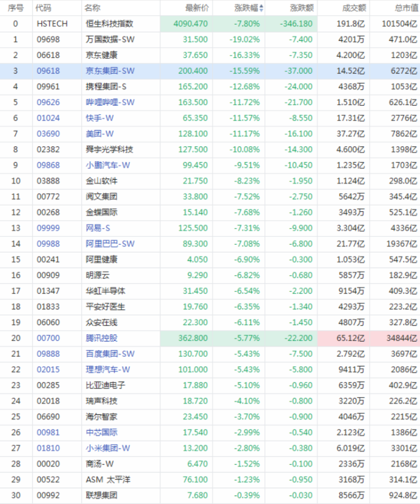Click 京东健康 name cell
Viewport: 420px width, 504px height.
click(x=101, y=55)
